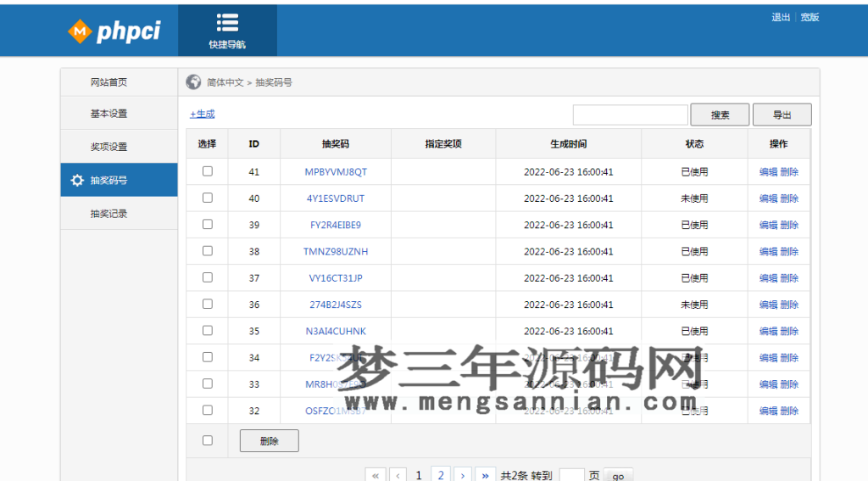This screenshot has height=481, width=868.
Task: Check the box for ID 38
Action: 208,251
